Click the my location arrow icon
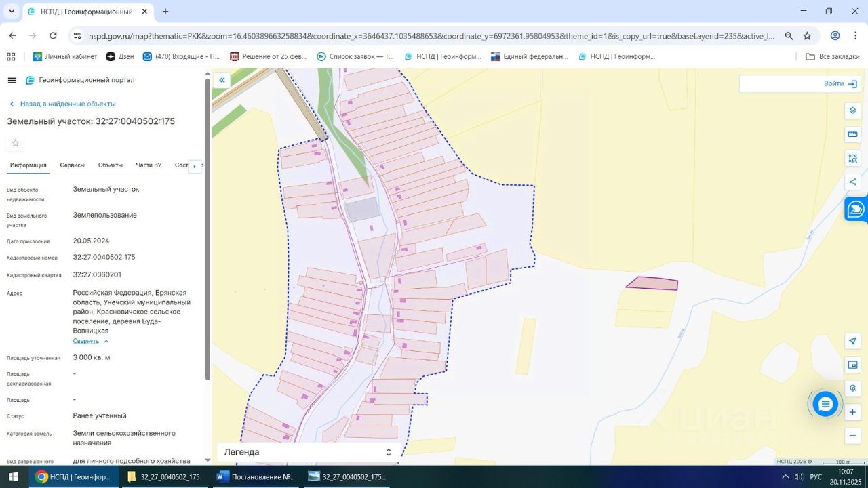Image resolution: width=868 pixels, height=488 pixels. click(x=853, y=340)
